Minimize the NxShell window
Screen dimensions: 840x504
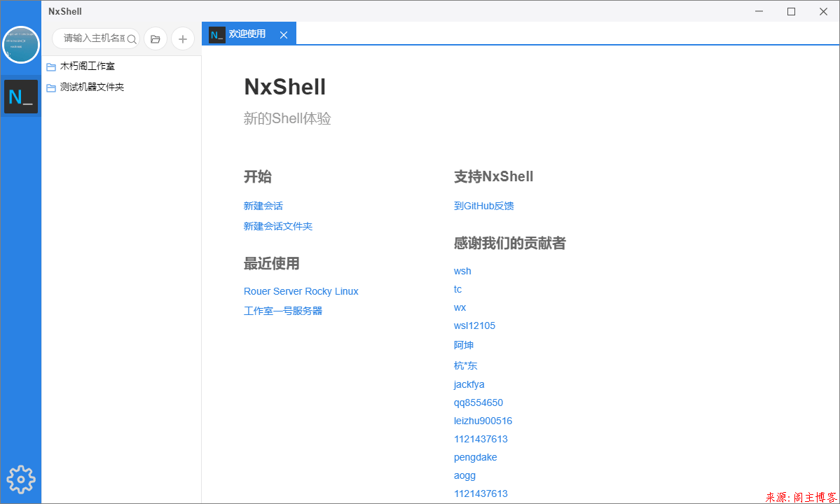tap(759, 11)
